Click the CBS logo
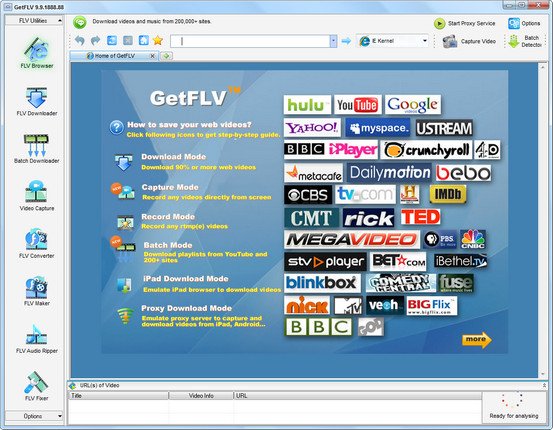 (308, 195)
